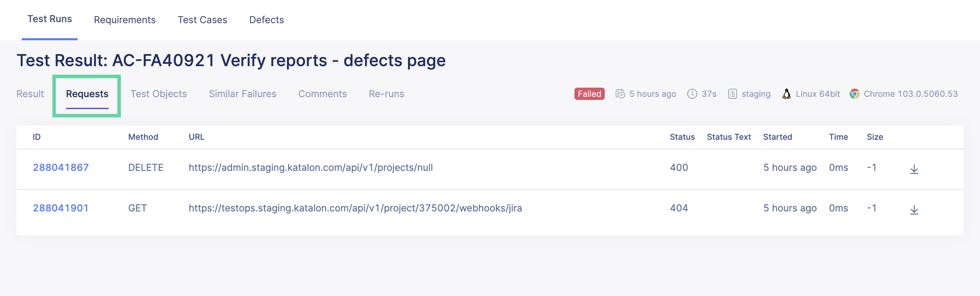
Task: Open the Requirements tab
Action: click(124, 20)
